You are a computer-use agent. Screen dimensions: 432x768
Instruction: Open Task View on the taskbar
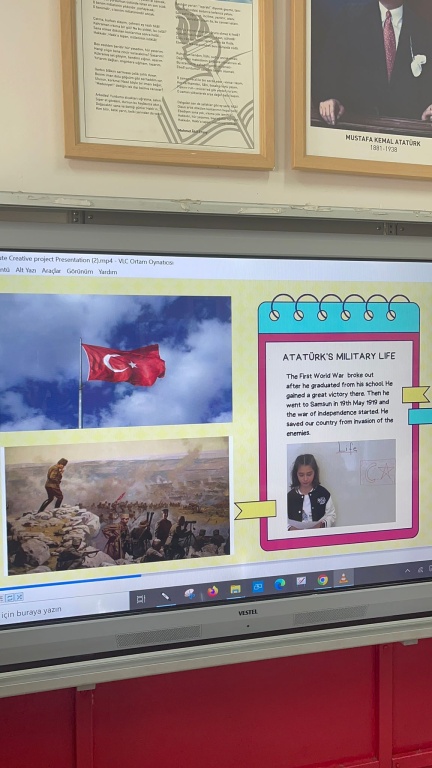141,599
